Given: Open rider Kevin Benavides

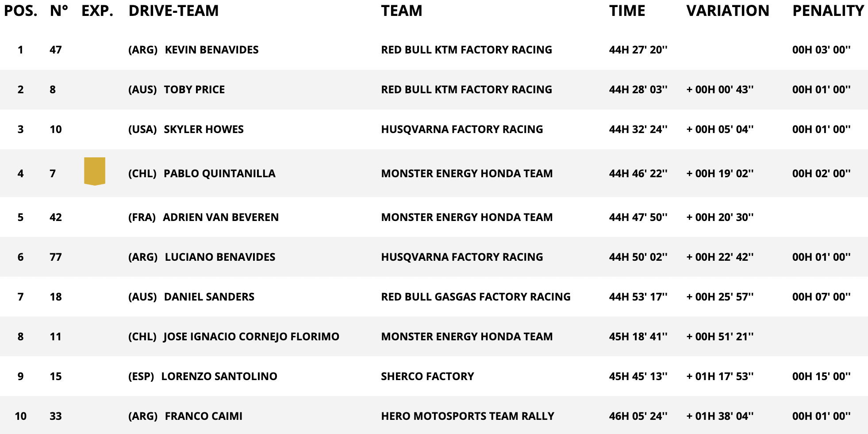Looking at the screenshot, I should coord(211,50).
